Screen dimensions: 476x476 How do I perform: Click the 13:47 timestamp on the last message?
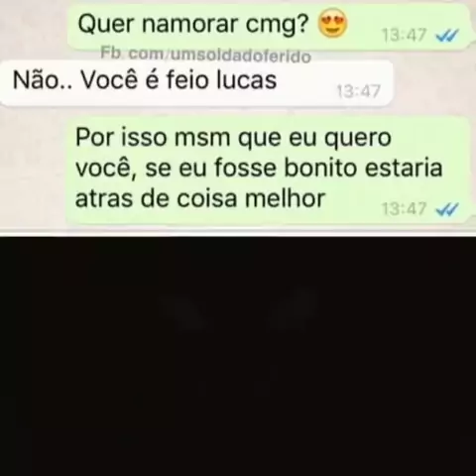[405, 209]
